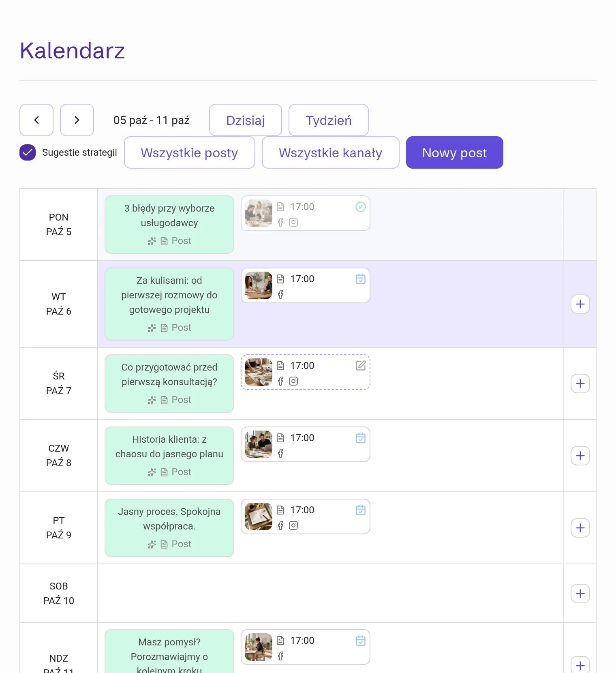616x673 pixels.
Task: Click Instagram icon on Monday post
Action: [x=293, y=222]
